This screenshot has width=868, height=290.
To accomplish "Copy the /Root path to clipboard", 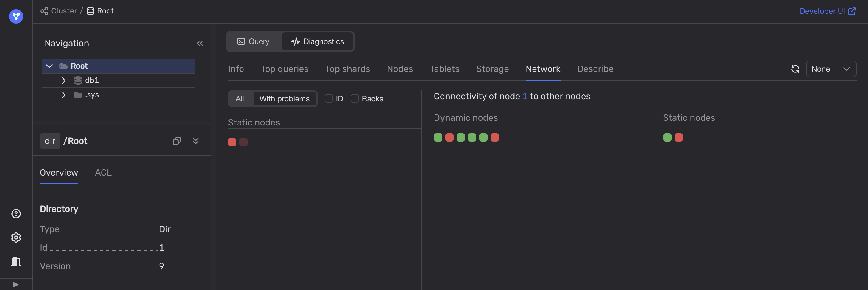I will click(177, 141).
